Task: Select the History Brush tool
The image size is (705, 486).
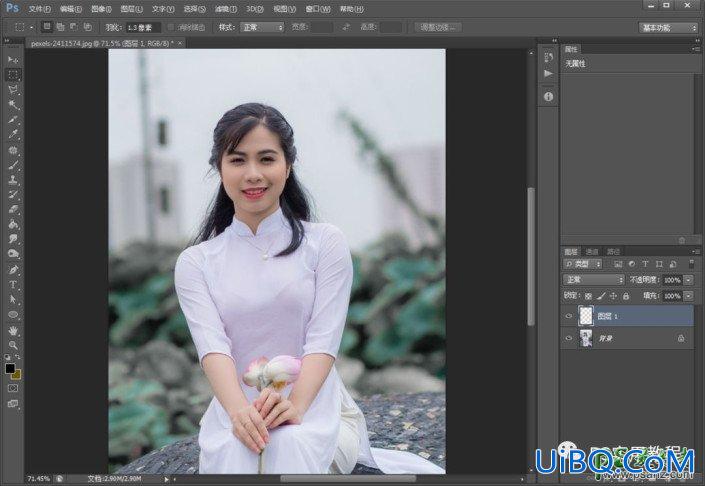Action: point(13,195)
